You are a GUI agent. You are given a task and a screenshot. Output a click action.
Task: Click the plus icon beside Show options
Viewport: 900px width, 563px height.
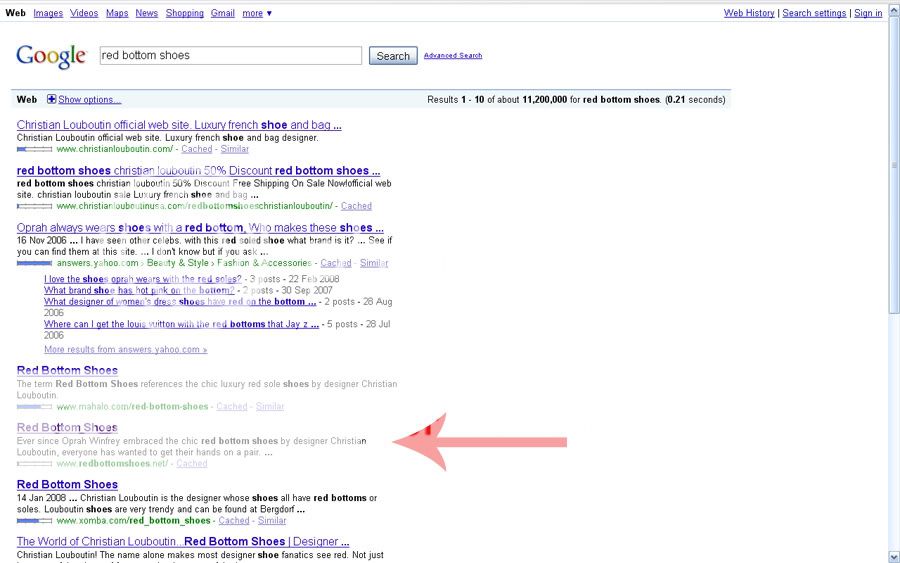point(52,99)
